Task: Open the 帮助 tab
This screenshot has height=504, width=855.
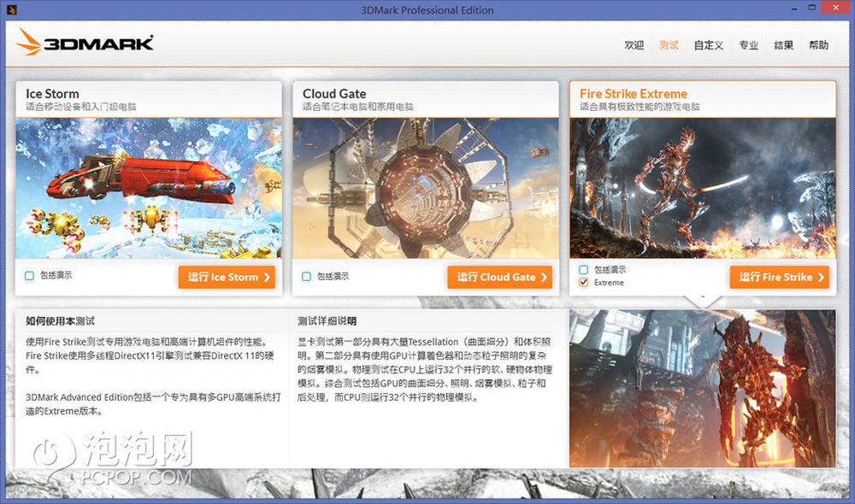Action: (818, 45)
